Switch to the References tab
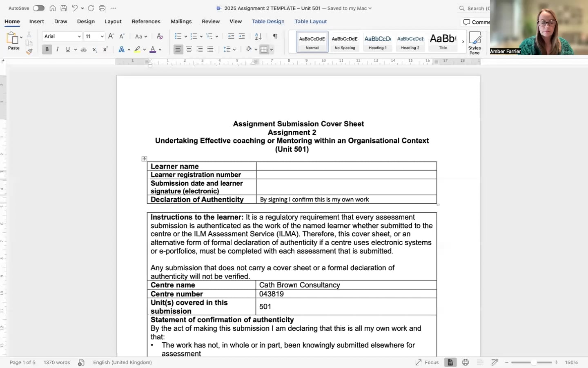Screen dimensions: 588x368 146,21
